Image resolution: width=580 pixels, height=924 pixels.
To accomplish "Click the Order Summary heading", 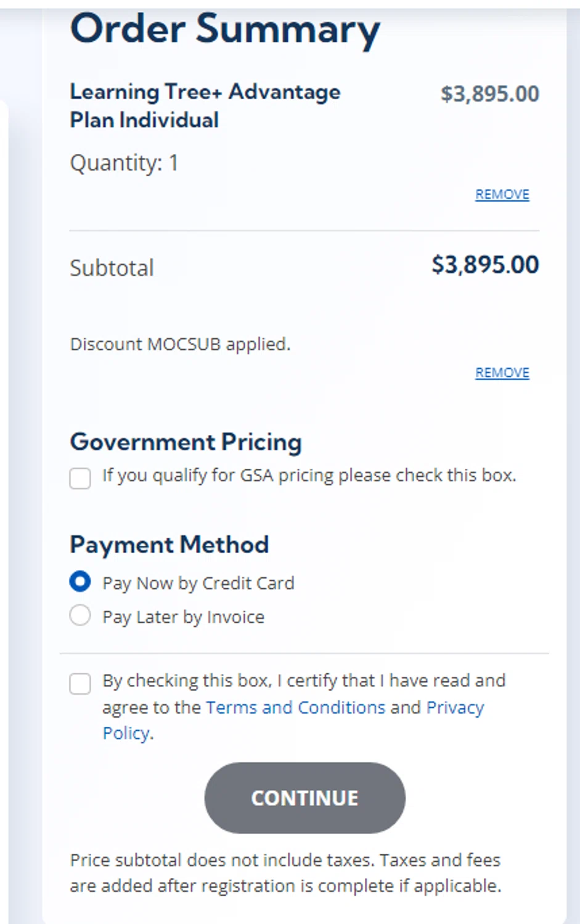I will coord(225,30).
